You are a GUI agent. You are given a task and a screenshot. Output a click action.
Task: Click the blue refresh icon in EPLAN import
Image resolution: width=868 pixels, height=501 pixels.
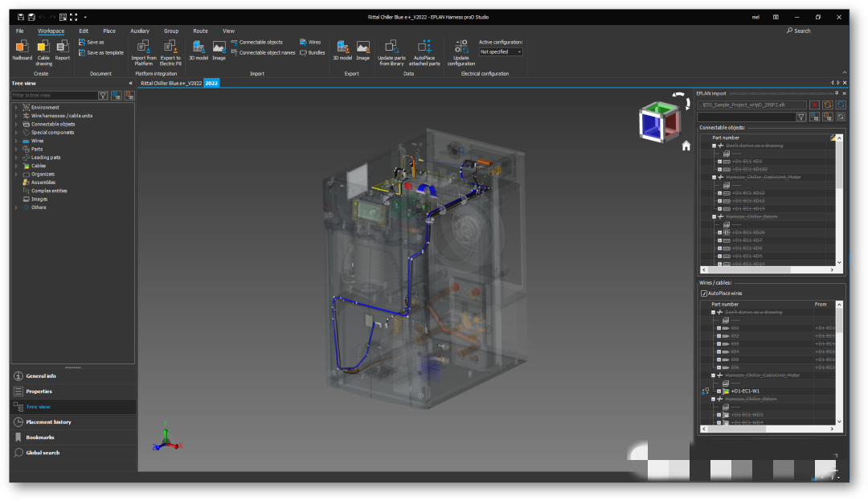tap(841, 105)
